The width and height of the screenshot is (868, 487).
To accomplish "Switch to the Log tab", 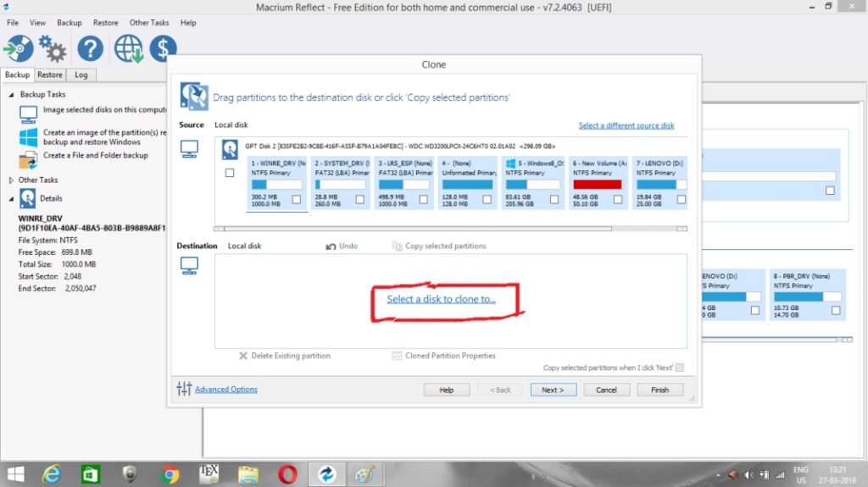I will [81, 75].
